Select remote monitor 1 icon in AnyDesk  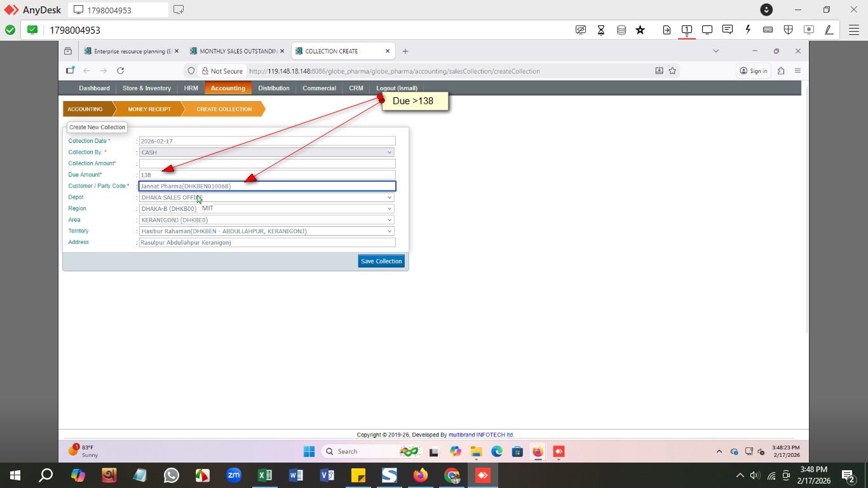tap(687, 30)
